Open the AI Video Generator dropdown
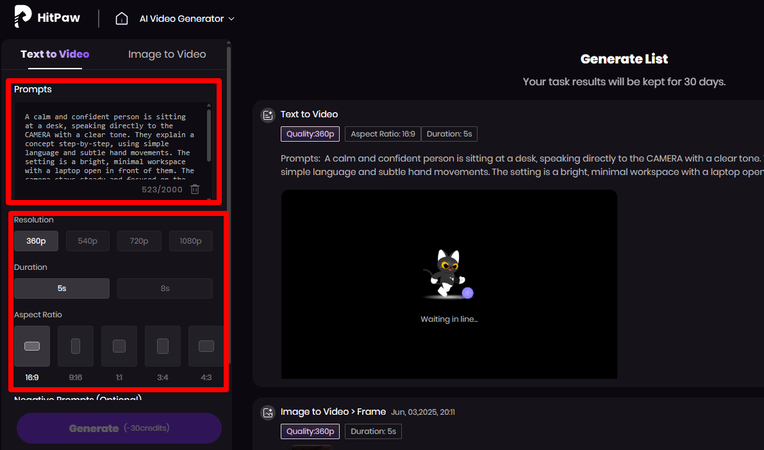Viewport: 764px width, 450px height. [187, 19]
